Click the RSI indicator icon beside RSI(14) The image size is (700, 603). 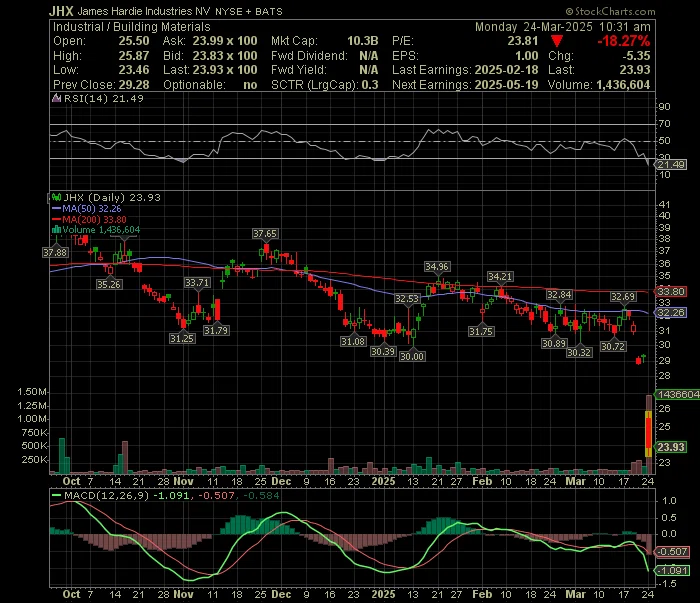click(56, 99)
